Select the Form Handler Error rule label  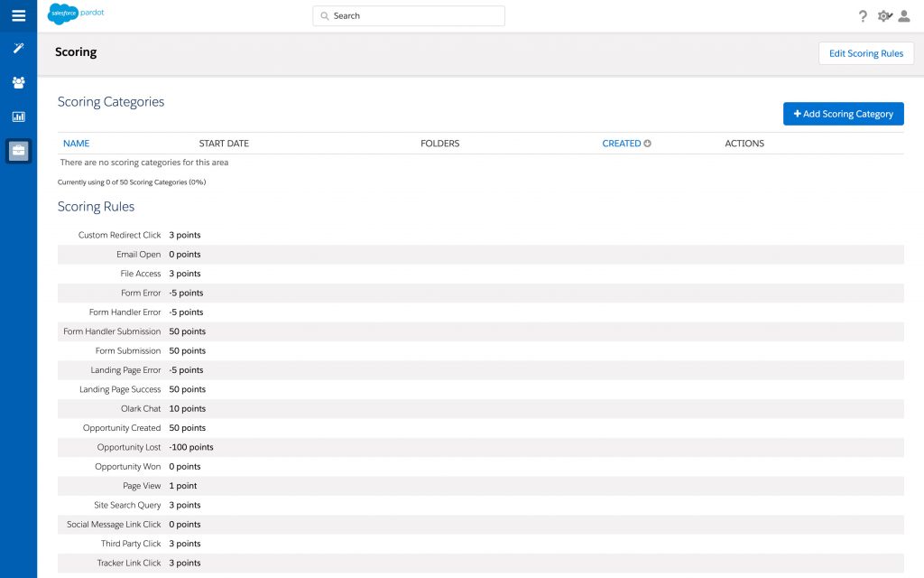pyautogui.click(x=125, y=312)
